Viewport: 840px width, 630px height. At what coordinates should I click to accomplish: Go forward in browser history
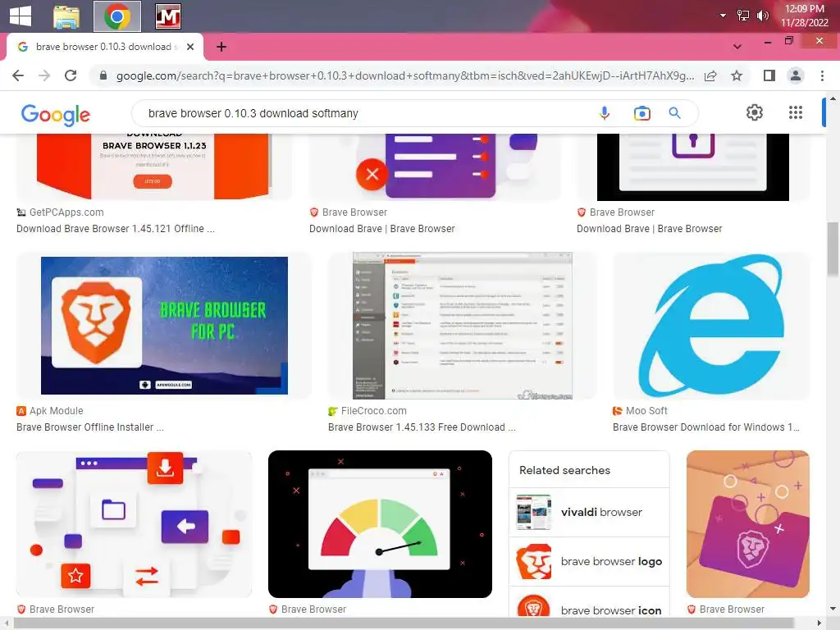tap(44, 75)
